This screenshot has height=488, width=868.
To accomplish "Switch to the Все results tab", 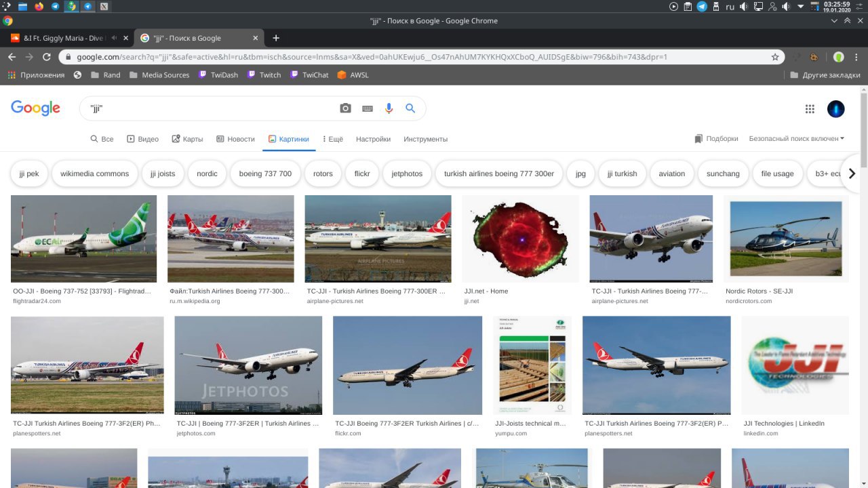I will [x=102, y=139].
